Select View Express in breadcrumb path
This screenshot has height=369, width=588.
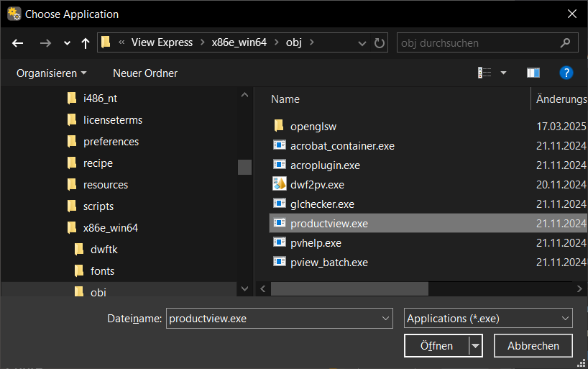coord(162,42)
